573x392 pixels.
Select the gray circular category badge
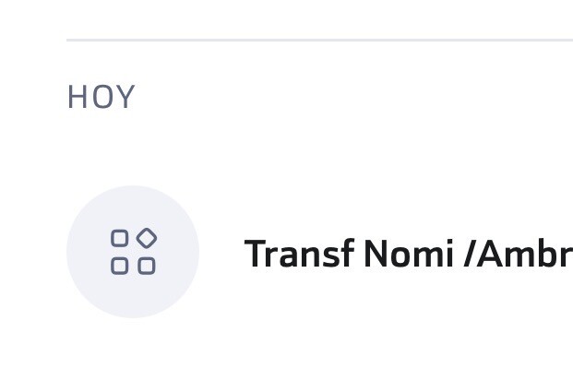click(133, 252)
